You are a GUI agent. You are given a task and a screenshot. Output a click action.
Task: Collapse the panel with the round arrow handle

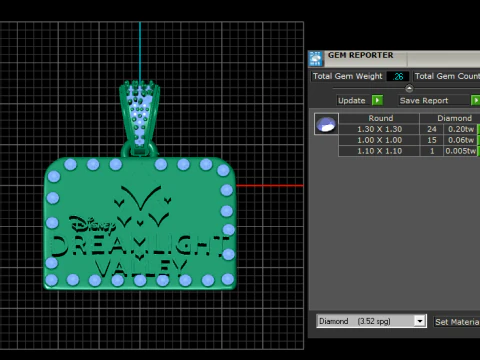(409, 88)
